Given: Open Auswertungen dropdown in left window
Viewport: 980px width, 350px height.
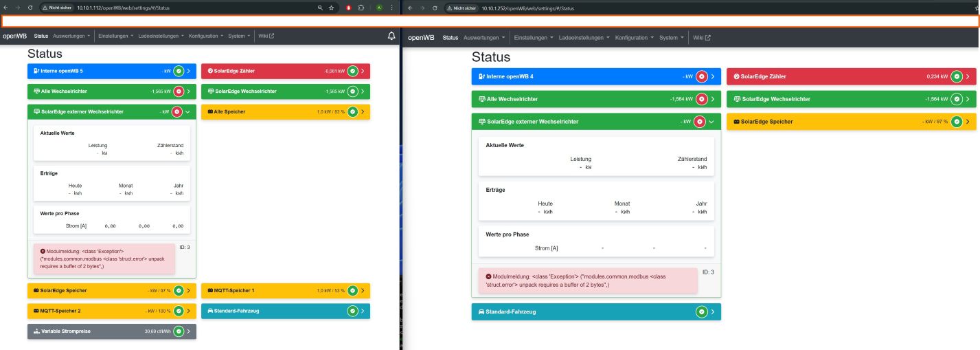Looking at the screenshot, I should 71,36.
